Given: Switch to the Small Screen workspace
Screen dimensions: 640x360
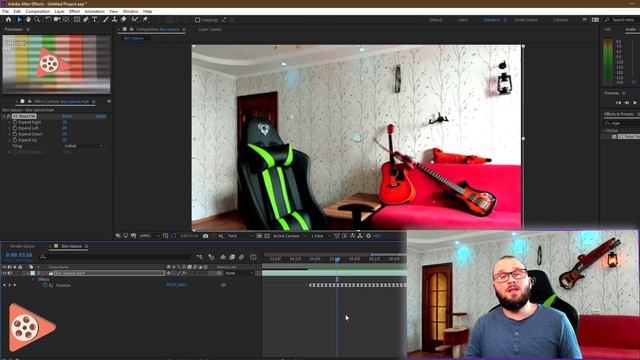Looking at the screenshot, I should pos(526,20).
